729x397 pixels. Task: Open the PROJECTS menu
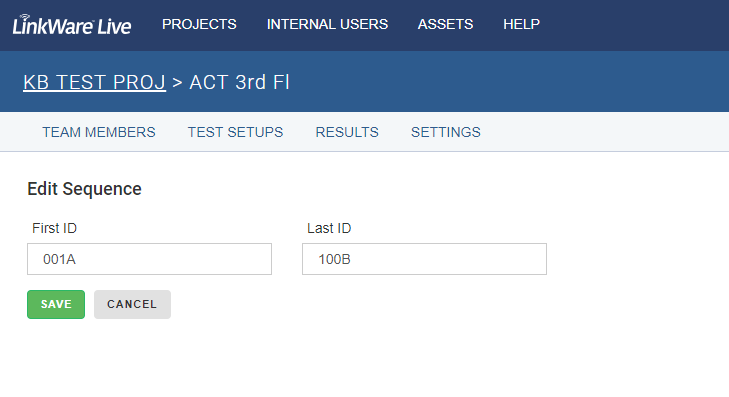[199, 24]
